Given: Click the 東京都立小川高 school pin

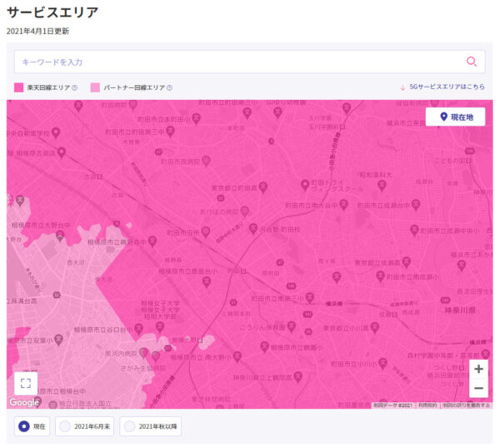Looking at the screenshot, I should 375,327.
